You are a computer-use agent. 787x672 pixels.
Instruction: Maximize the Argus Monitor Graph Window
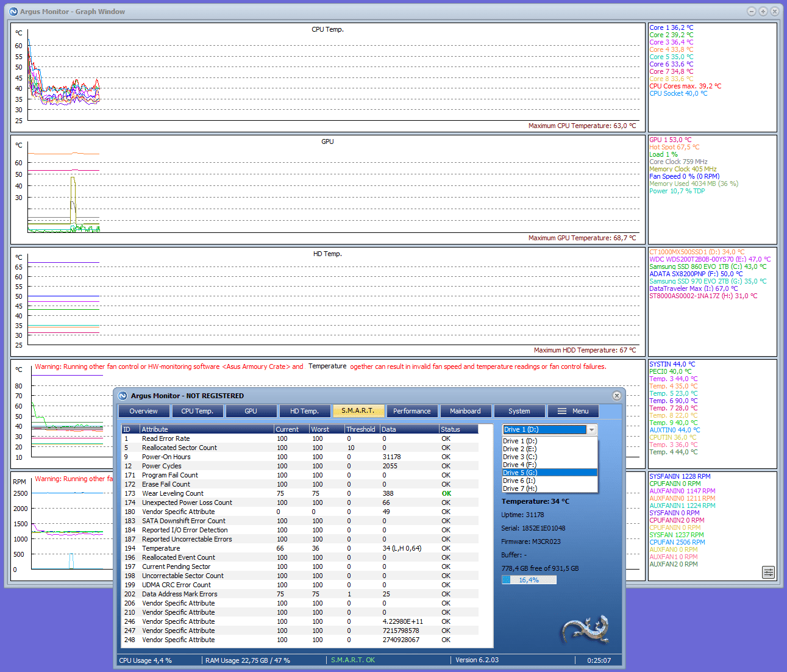point(763,12)
